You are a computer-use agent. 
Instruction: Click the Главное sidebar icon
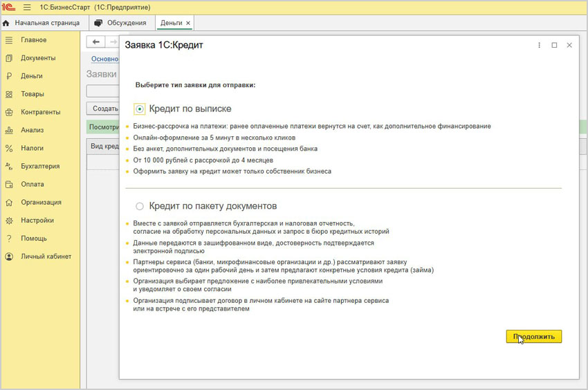pyautogui.click(x=9, y=39)
